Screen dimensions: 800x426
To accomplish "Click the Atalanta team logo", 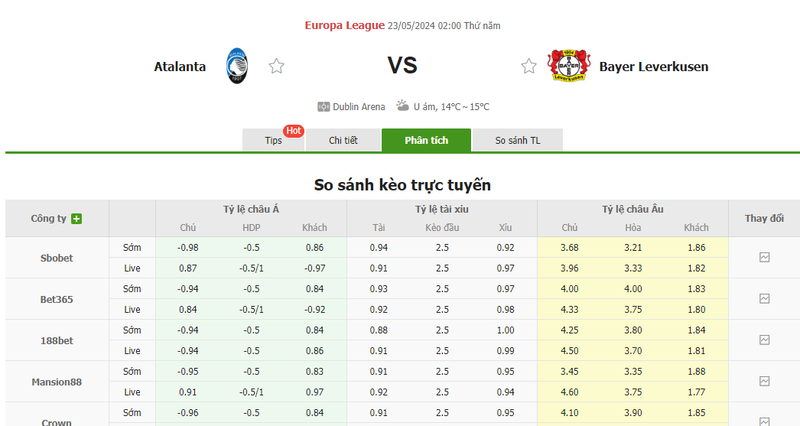I will 237,66.
